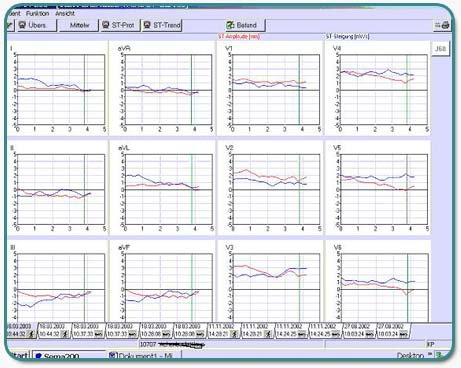This screenshot has height=368, width=461.
Task: Click patient number 10707 in status bar
Action: (x=148, y=344)
